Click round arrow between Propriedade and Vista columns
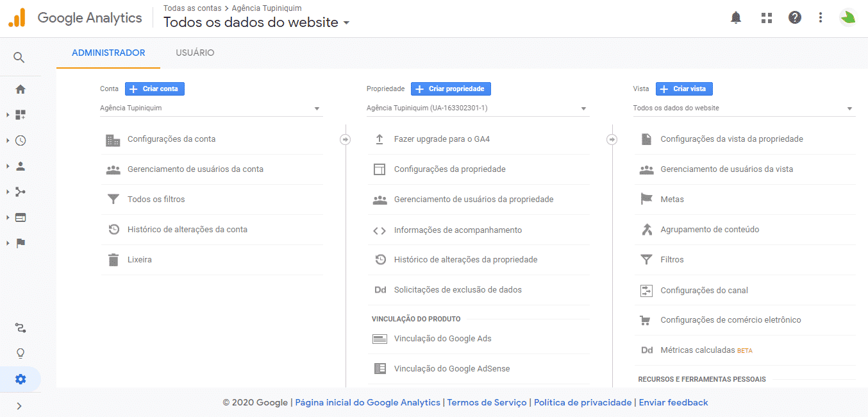 point(612,139)
